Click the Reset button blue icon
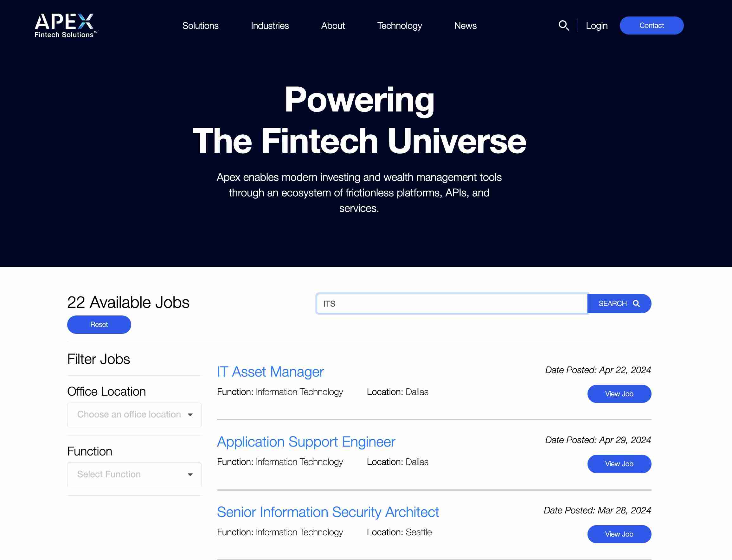Screen dimensions: 732x560 coord(99,324)
